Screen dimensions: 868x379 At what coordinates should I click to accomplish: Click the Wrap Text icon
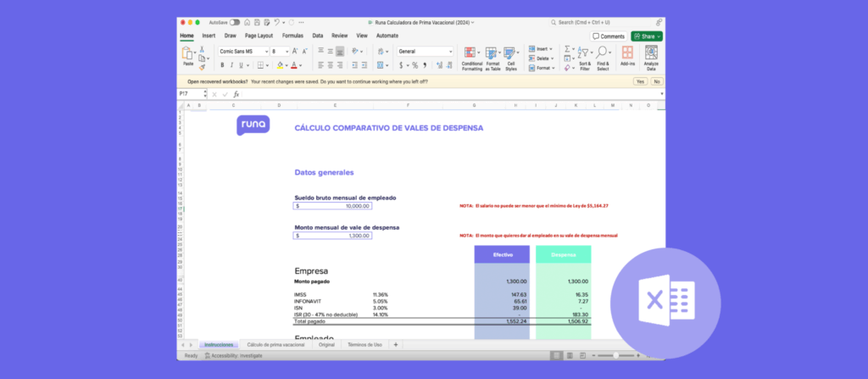381,51
